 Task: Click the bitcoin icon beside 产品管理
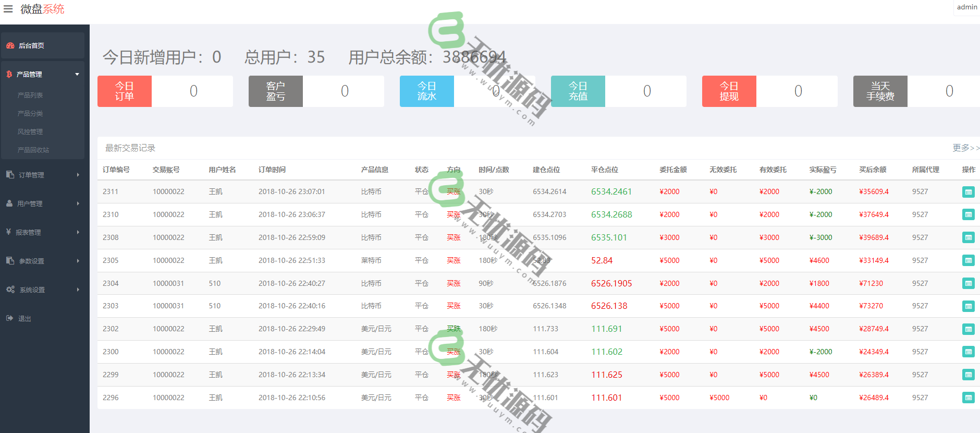(9, 74)
